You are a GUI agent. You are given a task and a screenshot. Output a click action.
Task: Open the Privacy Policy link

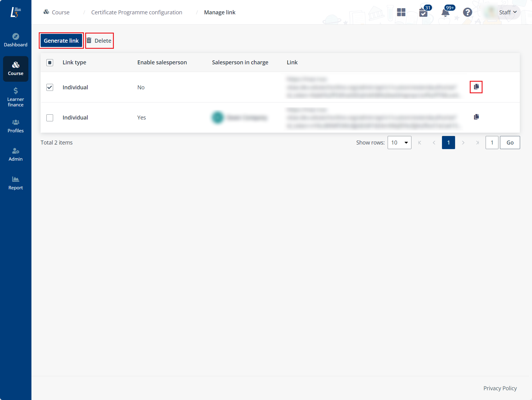[x=500, y=388]
